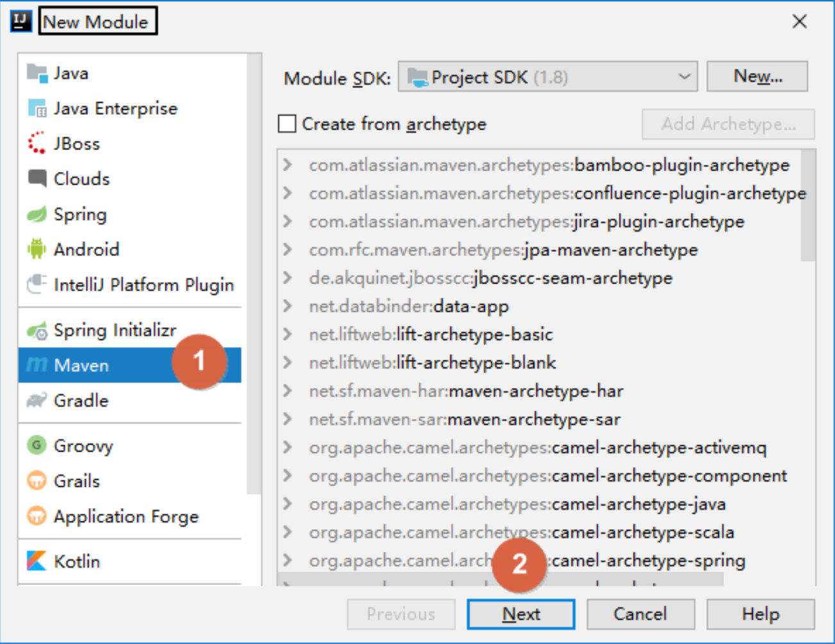Image resolution: width=835 pixels, height=644 pixels.
Task: Click the Spring Initializr icon
Action: [x=37, y=330]
